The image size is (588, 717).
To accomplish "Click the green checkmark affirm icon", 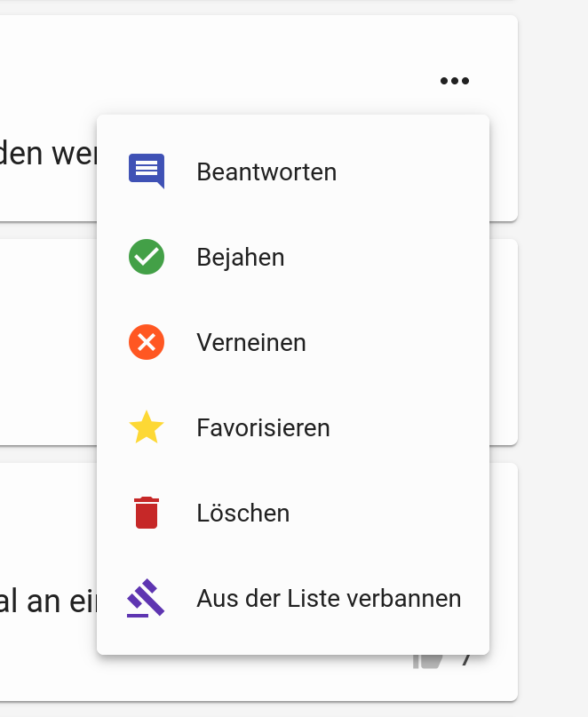I will (147, 257).
